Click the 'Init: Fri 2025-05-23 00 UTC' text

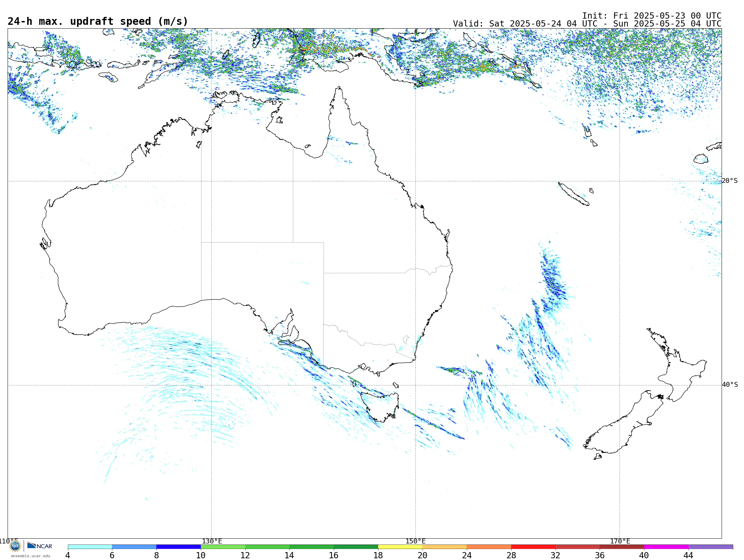tap(652, 16)
